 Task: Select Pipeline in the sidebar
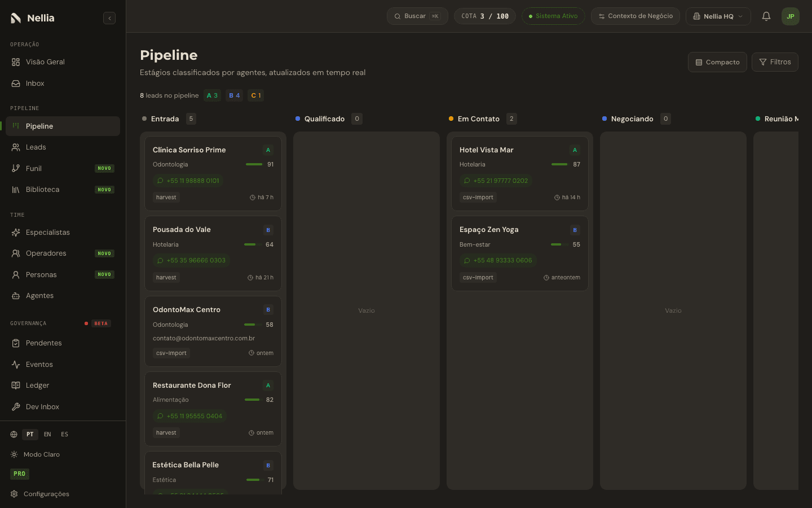(63, 126)
